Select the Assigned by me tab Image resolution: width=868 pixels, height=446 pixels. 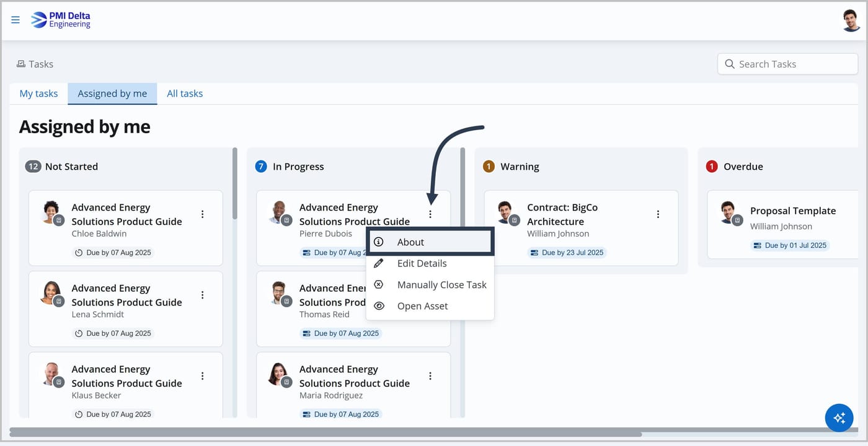pos(112,94)
